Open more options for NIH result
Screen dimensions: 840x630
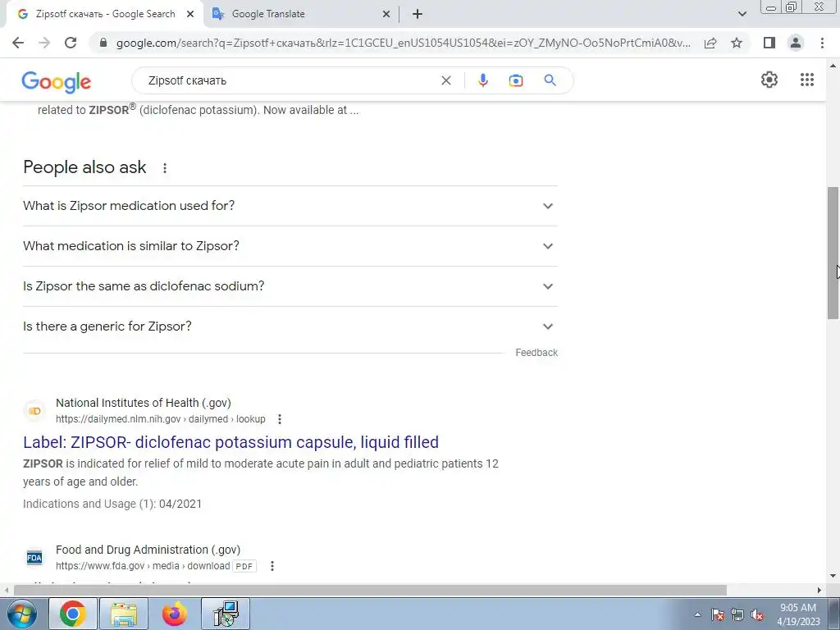[x=279, y=419]
